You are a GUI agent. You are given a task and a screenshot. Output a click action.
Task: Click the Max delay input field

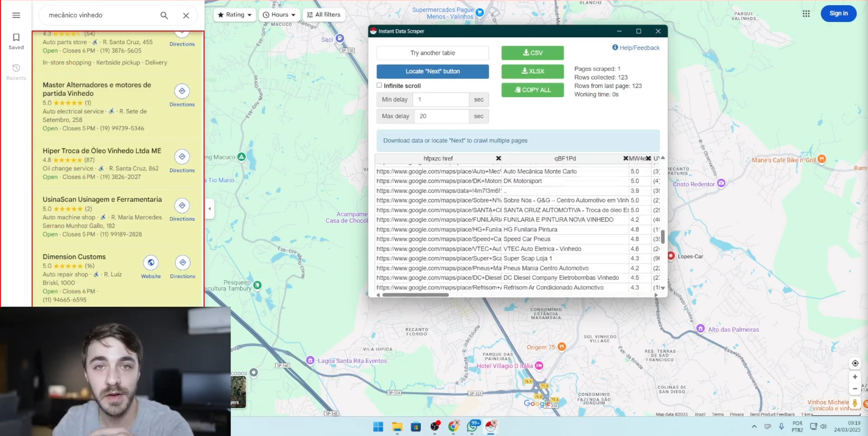(441, 116)
